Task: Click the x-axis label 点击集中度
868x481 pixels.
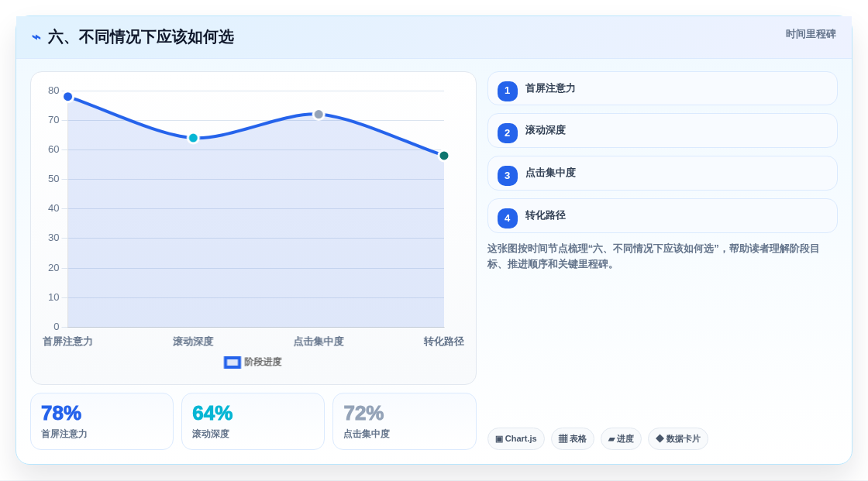Action: [319, 342]
